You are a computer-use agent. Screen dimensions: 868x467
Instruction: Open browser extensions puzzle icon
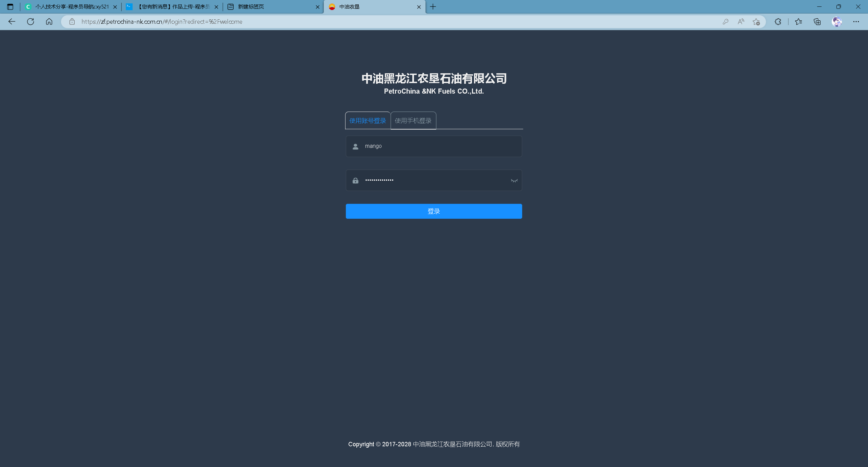click(x=778, y=22)
